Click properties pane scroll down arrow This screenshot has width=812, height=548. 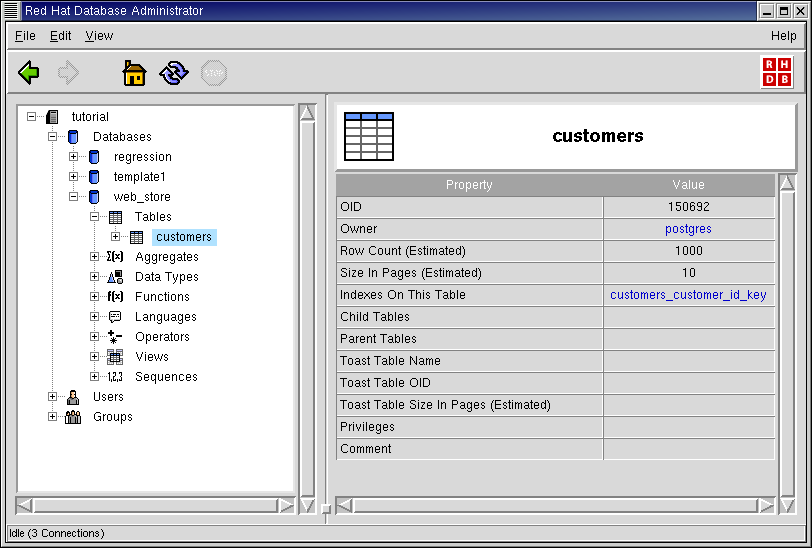click(787, 506)
